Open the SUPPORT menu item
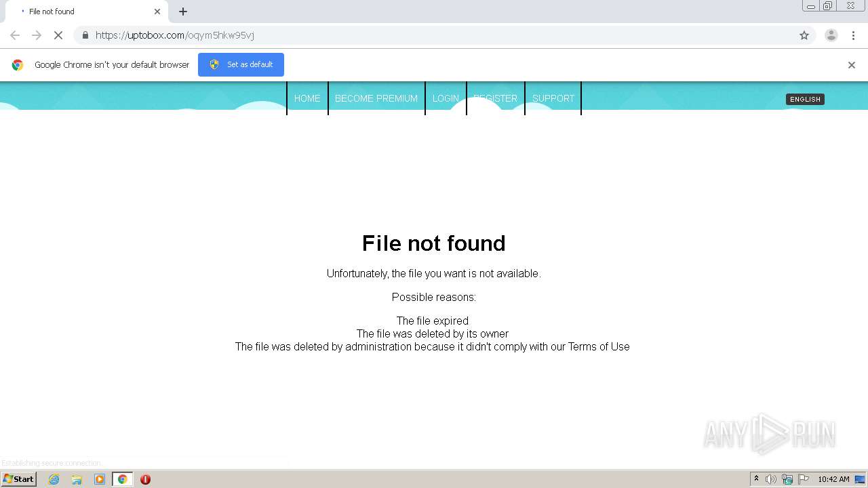Viewport: 868px width, 488px height. (553, 98)
